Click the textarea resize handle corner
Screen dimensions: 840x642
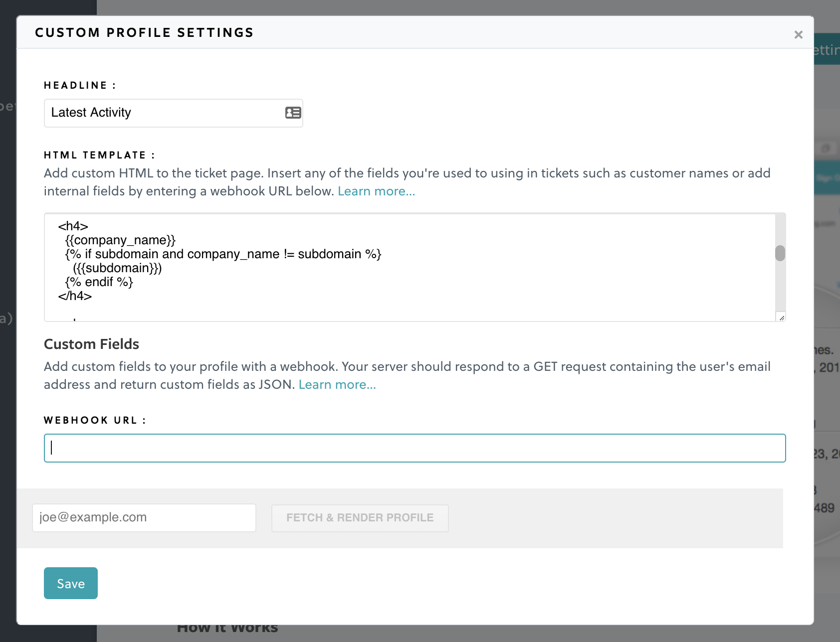coord(781,318)
